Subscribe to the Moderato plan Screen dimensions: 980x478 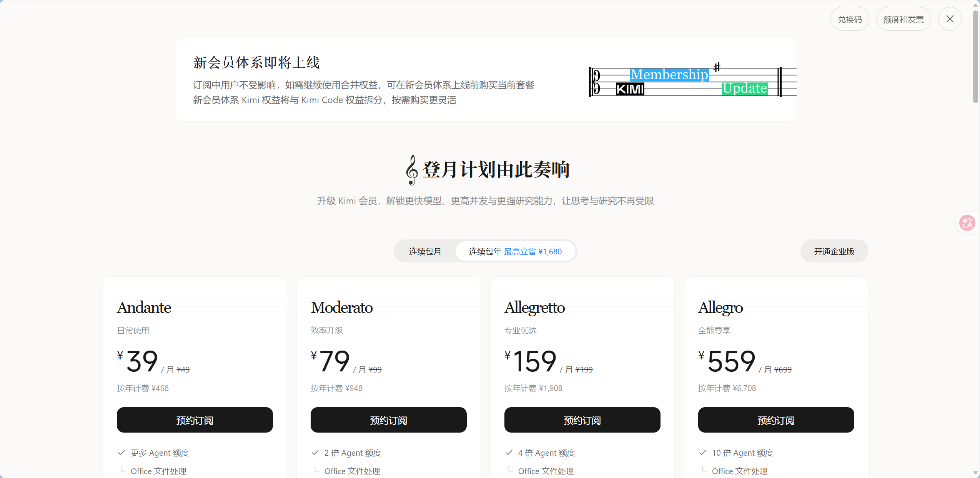389,420
